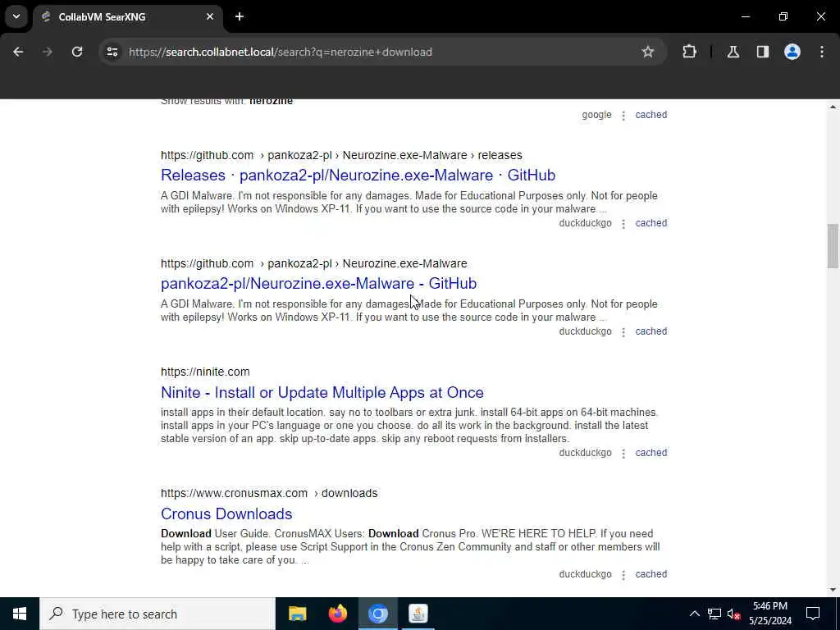Open the notification center icon
The image size is (840, 630).
(x=813, y=614)
